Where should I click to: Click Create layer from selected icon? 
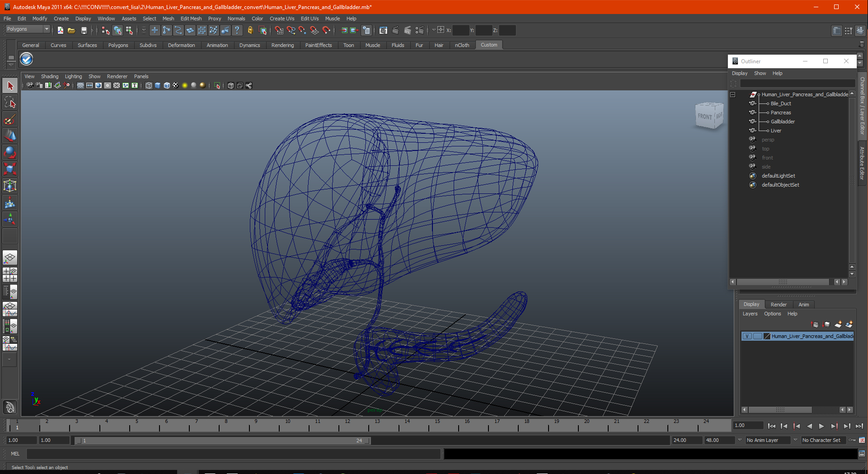click(849, 324)
